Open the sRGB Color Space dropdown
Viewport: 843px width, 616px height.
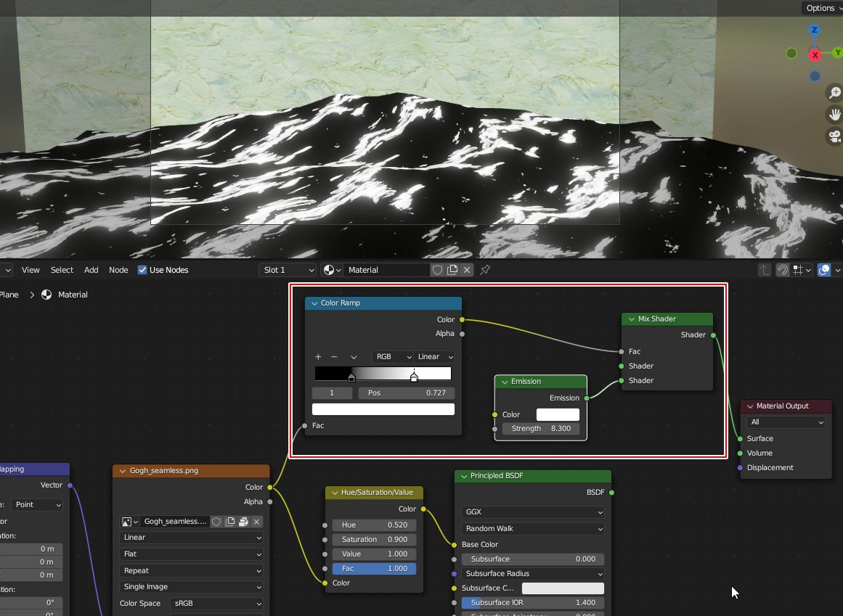click(216, 604)
